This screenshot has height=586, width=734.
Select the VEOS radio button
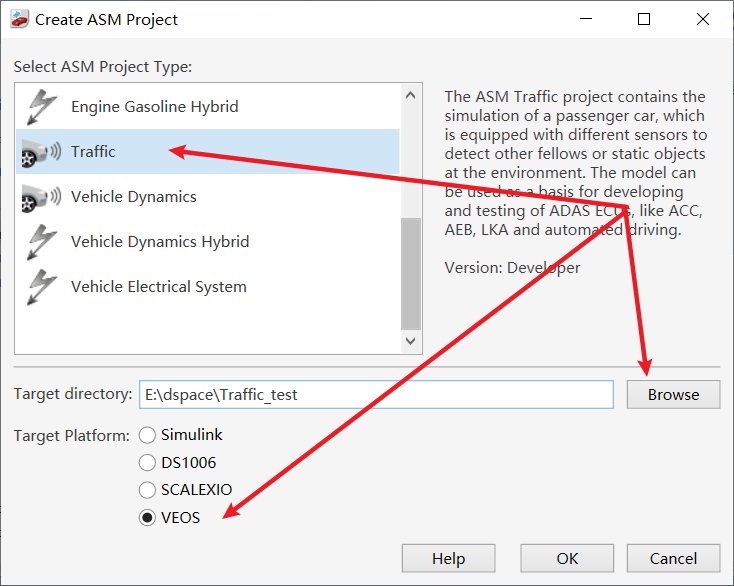(147, 518)
